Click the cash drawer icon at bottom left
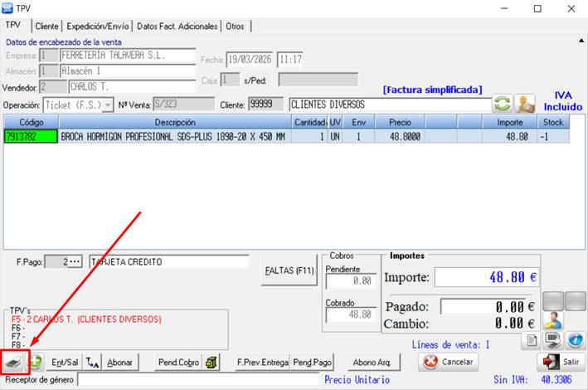588x390 pixels. coord(15,362)
